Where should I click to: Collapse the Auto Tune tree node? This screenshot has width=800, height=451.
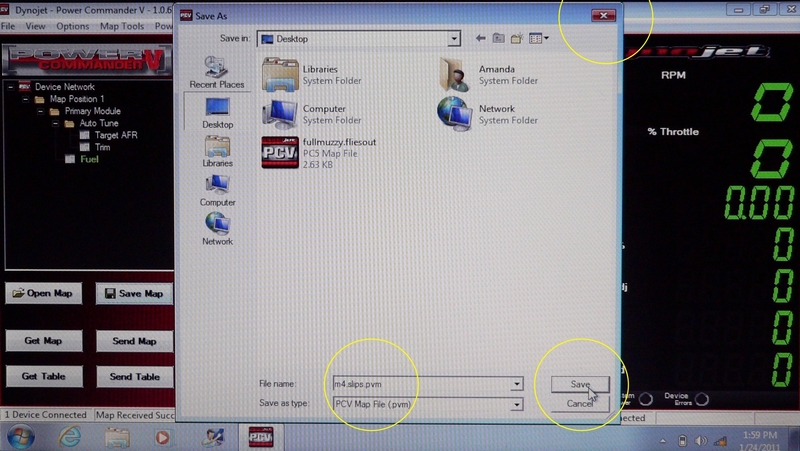(x=55, y=123)
